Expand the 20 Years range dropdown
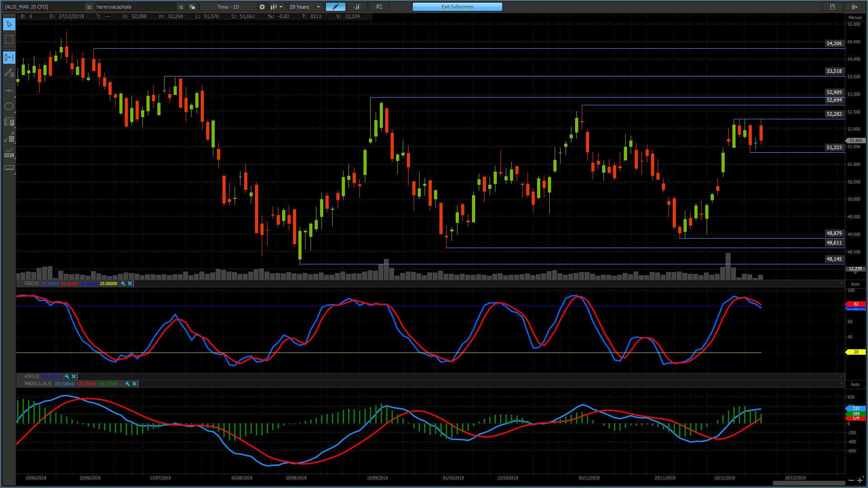The width and height of the screenshot is (868, 488). (305, 7)
